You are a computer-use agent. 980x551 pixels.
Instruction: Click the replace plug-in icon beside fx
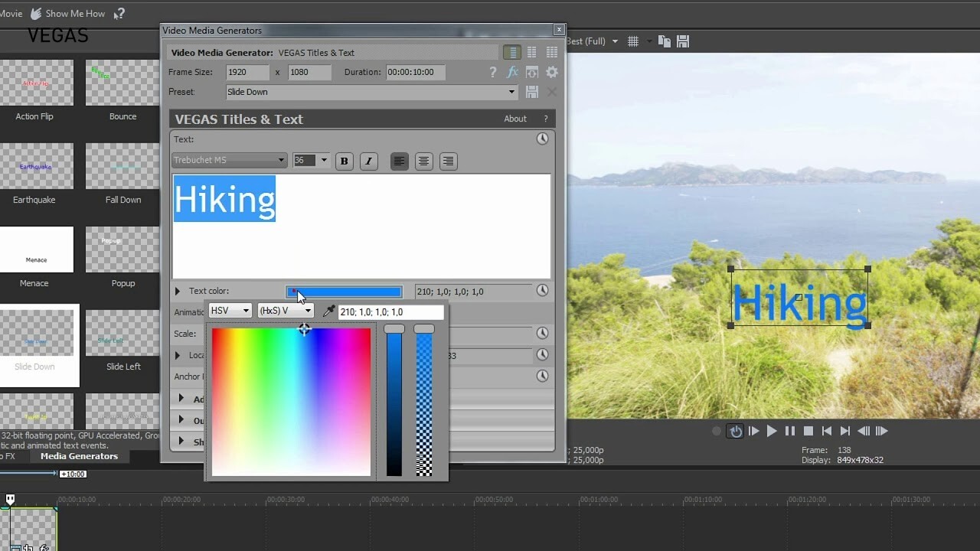(x=532, y=72)
